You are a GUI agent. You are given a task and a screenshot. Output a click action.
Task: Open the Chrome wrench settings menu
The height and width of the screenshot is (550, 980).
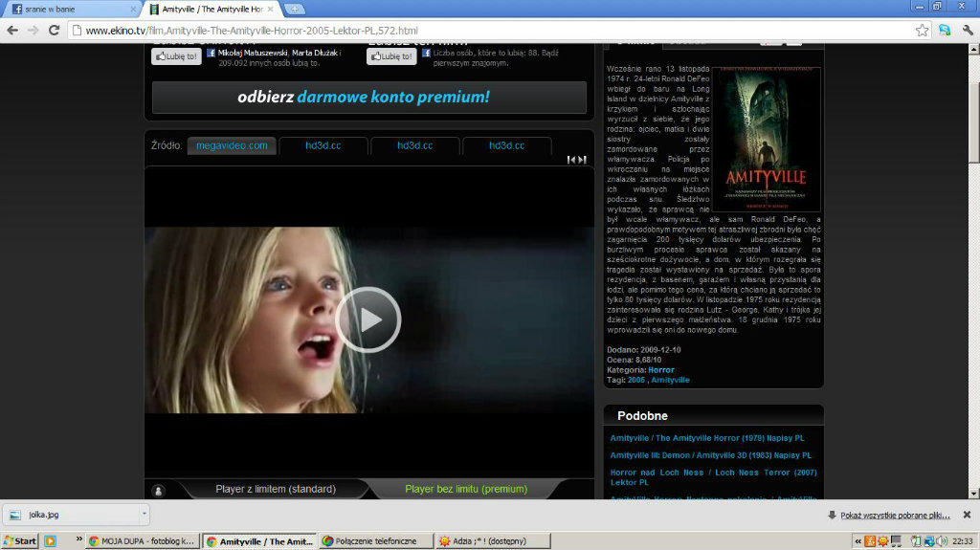point(967,30)
